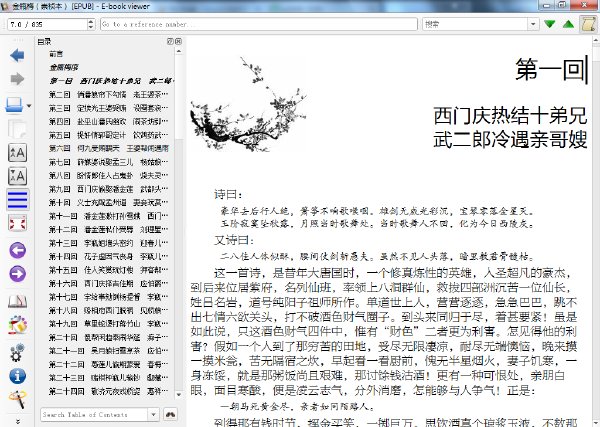Open chapter 第五回 from the list

pyautogui.click(x=108, y=135)
